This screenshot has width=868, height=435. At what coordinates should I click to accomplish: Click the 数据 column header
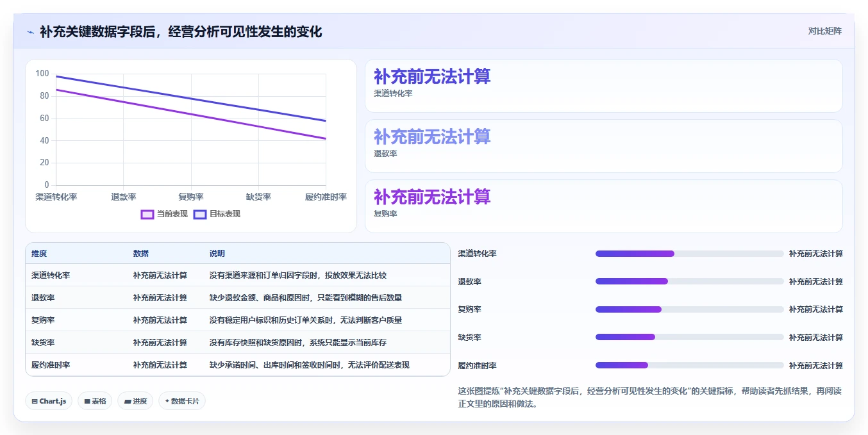[141, 254]
